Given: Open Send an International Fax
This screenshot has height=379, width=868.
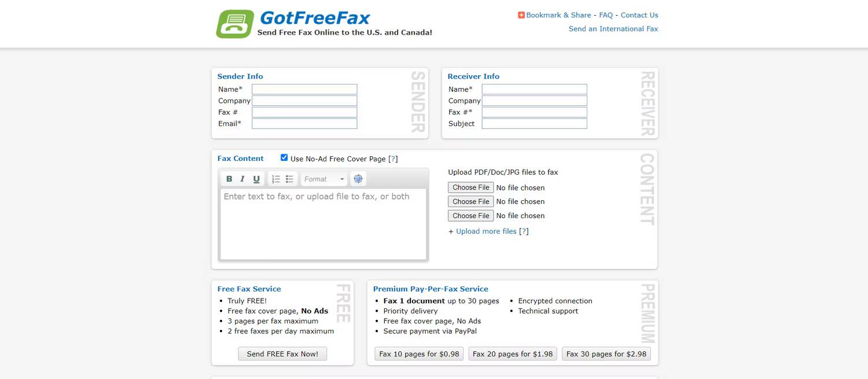Looking at the screenshot, I should coord(613,28).
